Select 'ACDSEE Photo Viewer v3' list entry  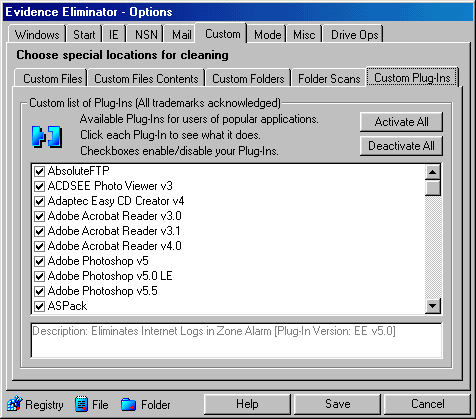tap(110, 186)
